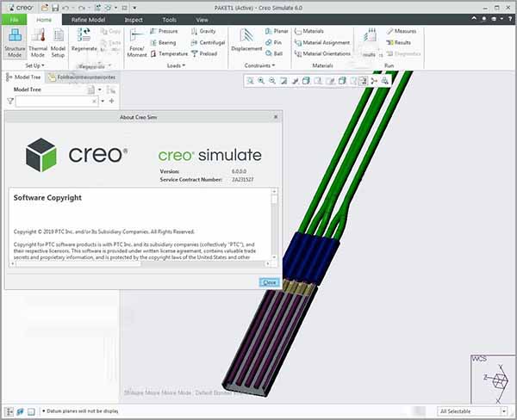This screenshot has height=420, width=517.
Task: Open the quick access toolbar customize arrow
Action: pos(134,8)
